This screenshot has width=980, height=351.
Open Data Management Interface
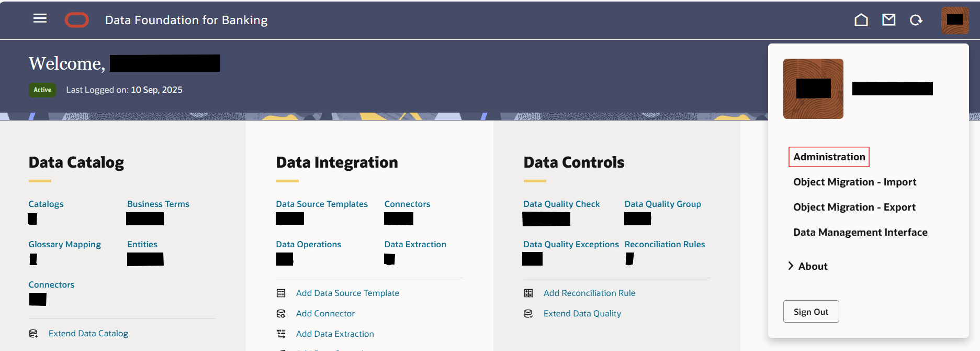point(860,232)
